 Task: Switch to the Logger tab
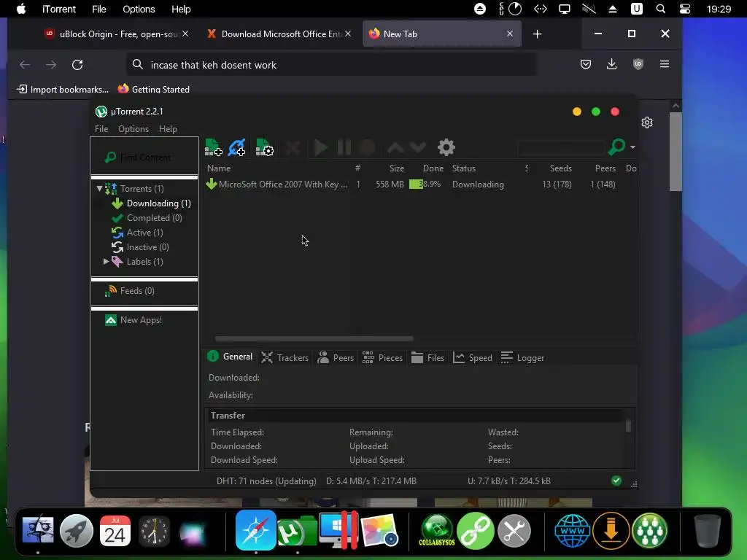point(522,357)
